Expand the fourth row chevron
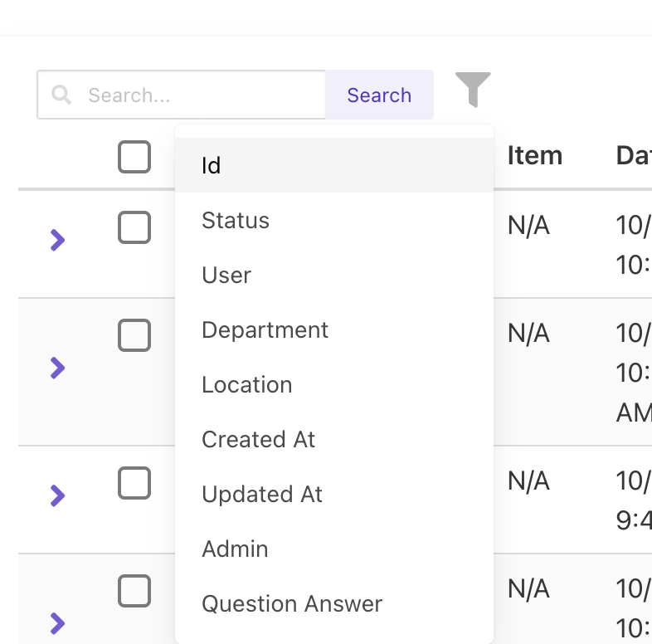Image resolution: width=652 pixels, height=644 pixels. [x=57, y=622]
